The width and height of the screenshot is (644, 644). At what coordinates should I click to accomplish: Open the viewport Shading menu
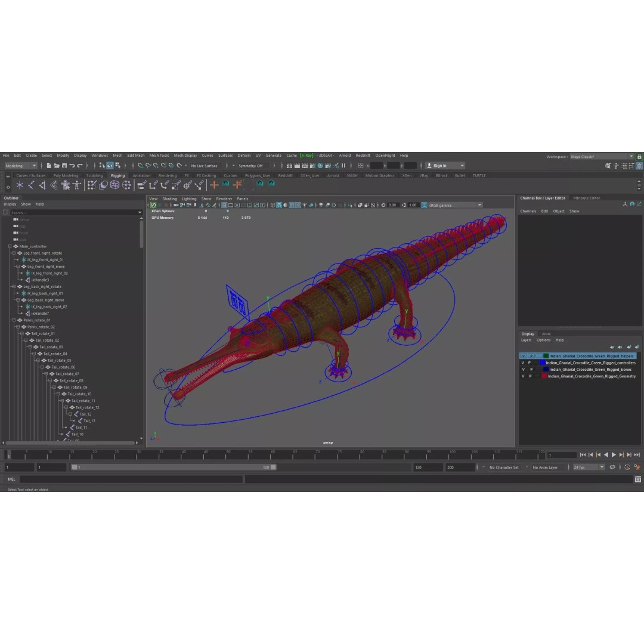tap(169, 199)
